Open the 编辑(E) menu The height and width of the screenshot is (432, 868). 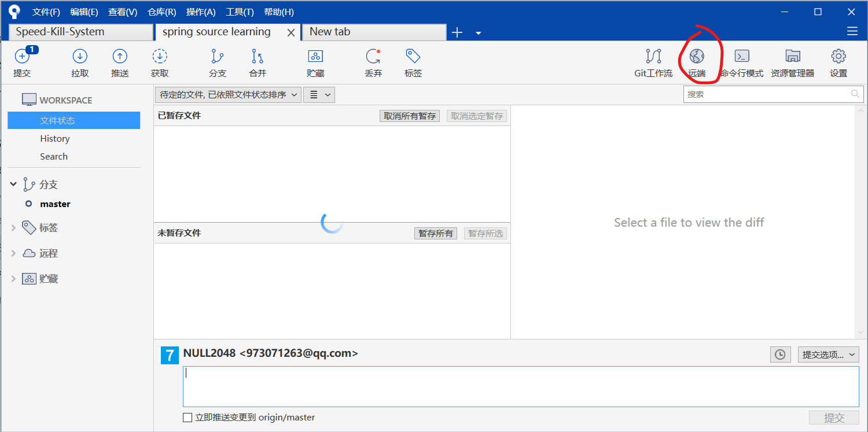[84, 12]
